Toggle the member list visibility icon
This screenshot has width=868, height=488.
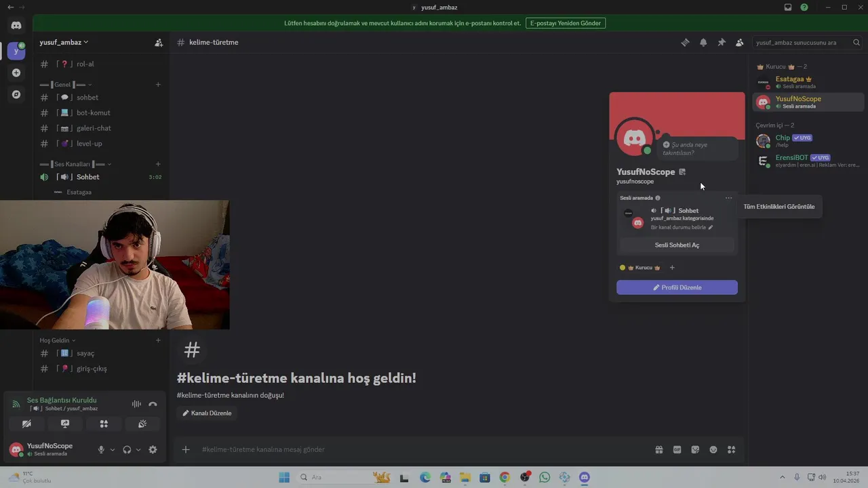point(740,42)
